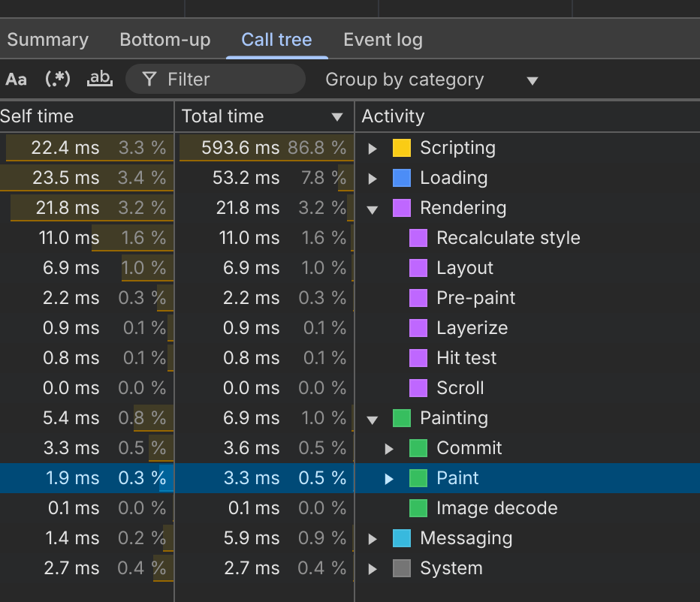700x602 pixels.
Task: Expand the Paint activity row
Action: coord(389,479)
